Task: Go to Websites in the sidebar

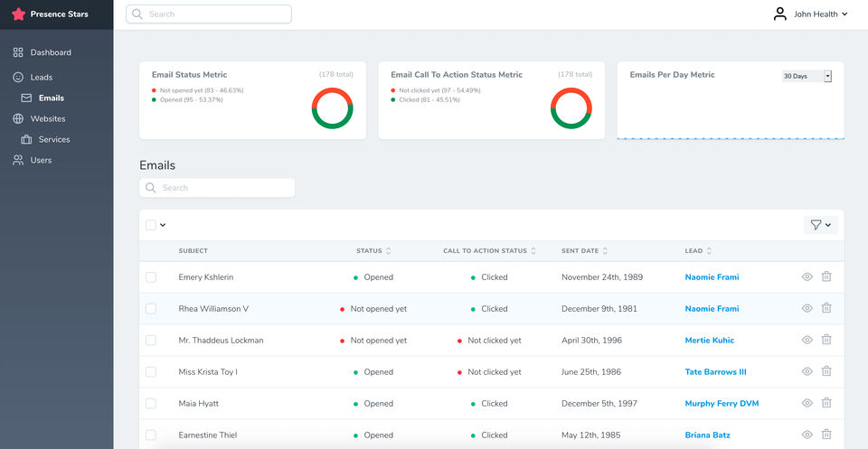Action: click(48, 118)
